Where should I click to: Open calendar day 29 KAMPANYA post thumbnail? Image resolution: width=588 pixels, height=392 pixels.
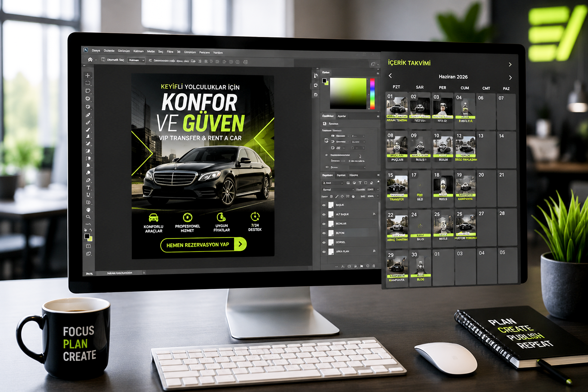click(x=397, y=266)
